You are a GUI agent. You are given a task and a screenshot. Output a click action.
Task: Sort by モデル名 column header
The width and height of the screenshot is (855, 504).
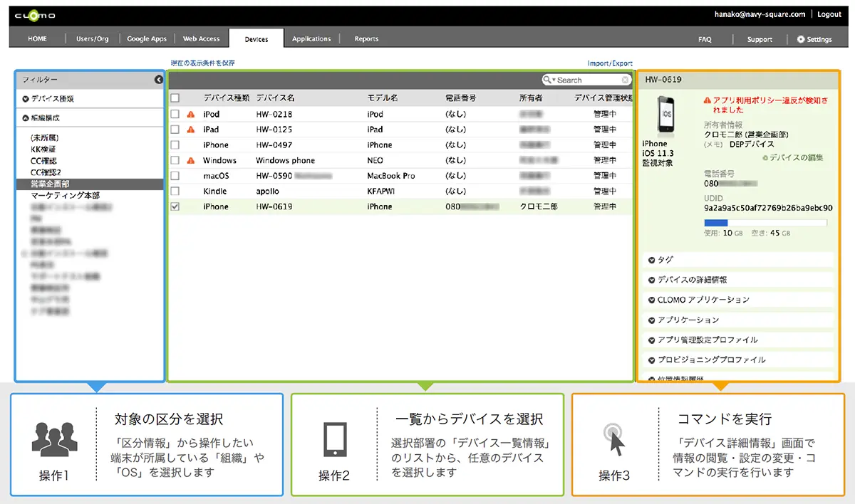coord(383,98)
